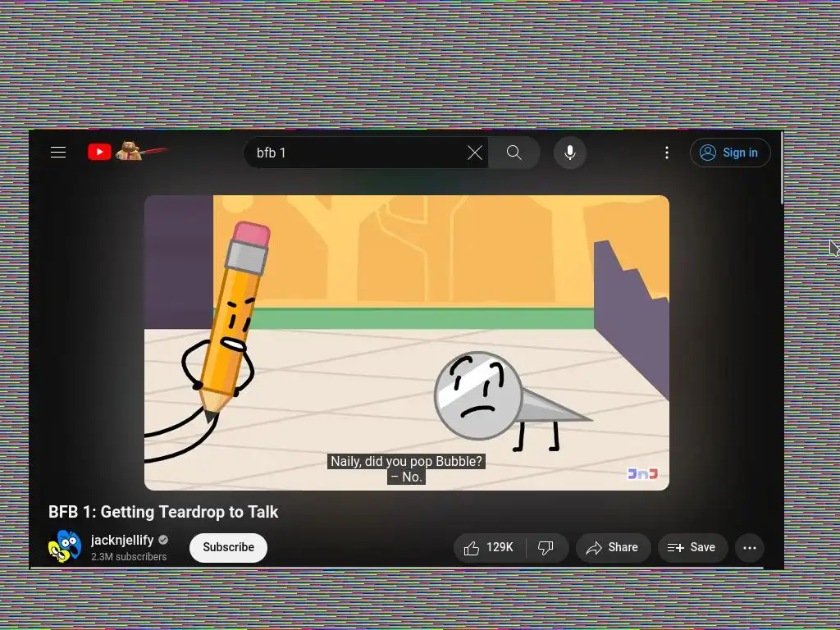Click the video player frame
The image size is (840, 630).
(x=407, y=342)
